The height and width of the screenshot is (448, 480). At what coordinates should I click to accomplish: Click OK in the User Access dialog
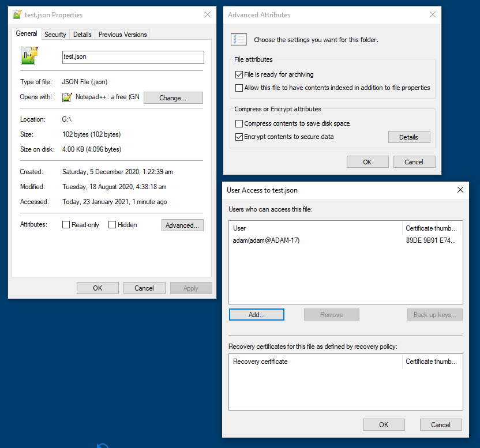[384, 425]
